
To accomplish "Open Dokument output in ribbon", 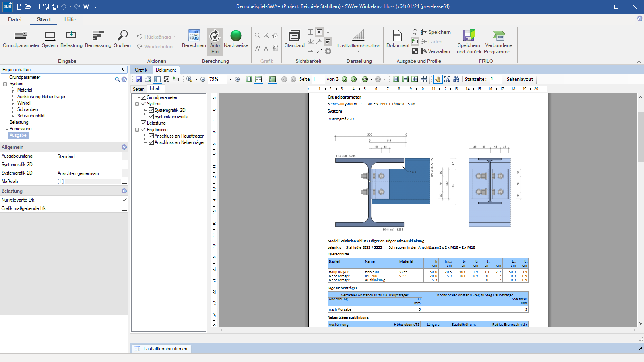I will (398, 39).
